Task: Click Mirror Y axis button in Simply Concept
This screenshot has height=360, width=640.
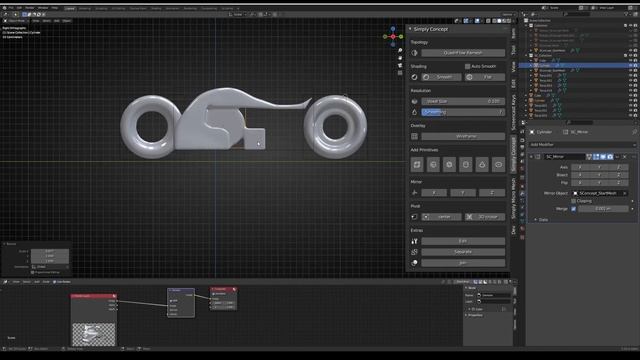Action: (463, 193)
